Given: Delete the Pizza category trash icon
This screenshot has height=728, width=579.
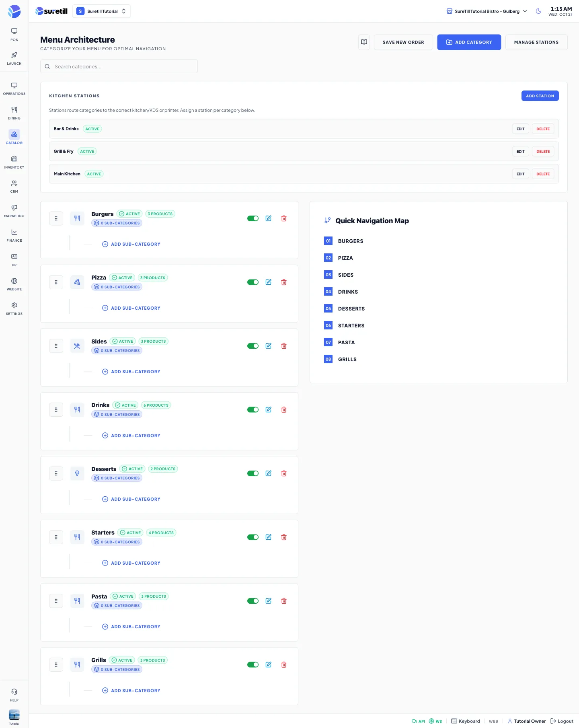Looking at the screenshot, I should tap(284, 282).
